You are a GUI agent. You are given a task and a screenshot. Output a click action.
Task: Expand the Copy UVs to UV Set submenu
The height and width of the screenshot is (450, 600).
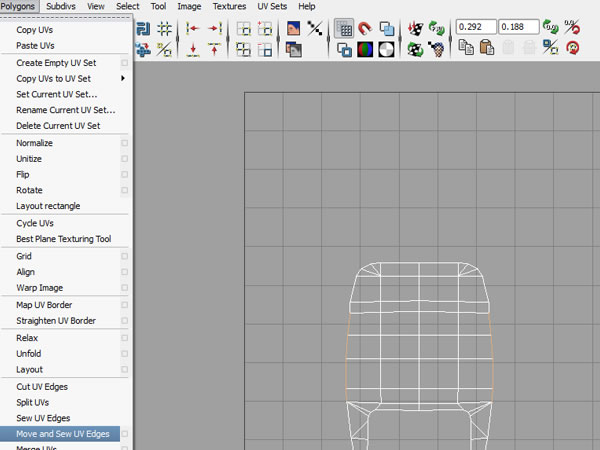click(x=123, y=78)
